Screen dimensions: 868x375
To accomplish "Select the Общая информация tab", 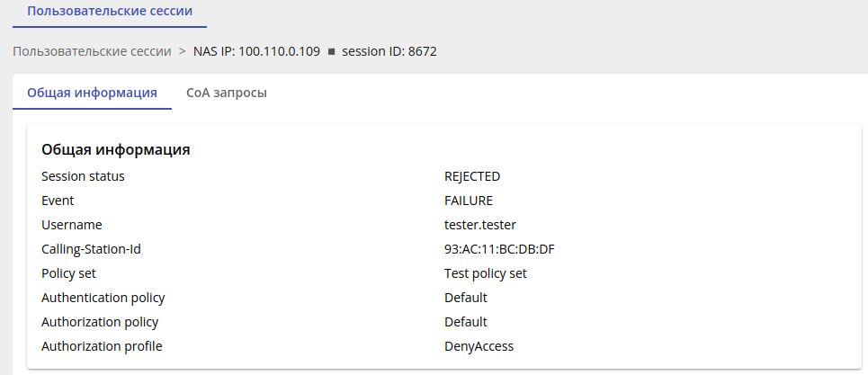I will [x=92, y=93].
